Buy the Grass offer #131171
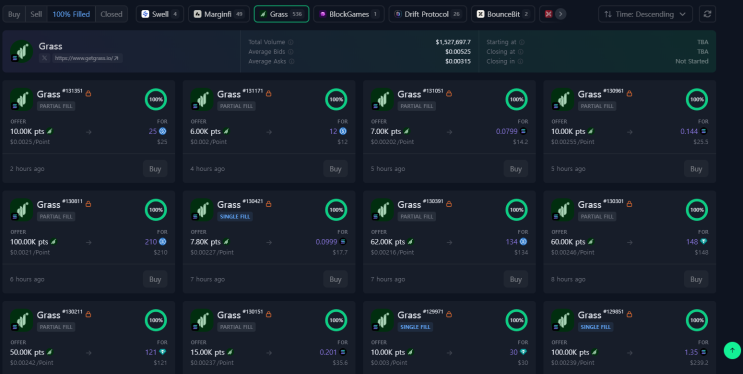 pyautogui.click(x=335, y=169)
